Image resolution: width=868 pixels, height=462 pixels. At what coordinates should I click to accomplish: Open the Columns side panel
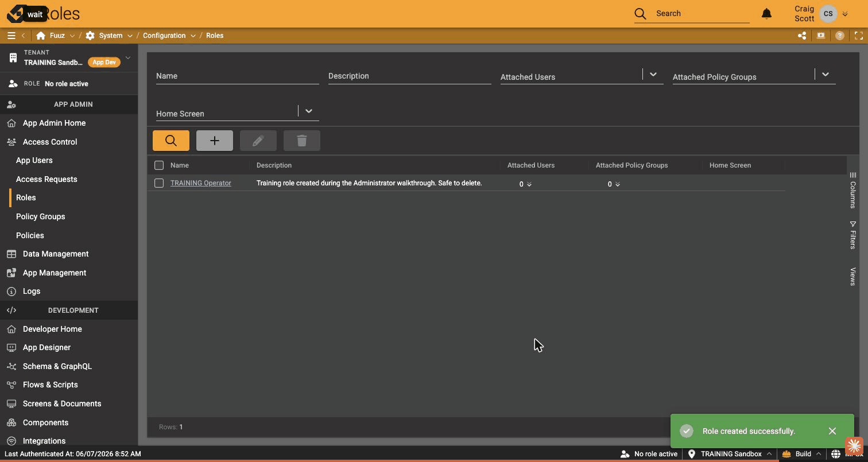click(x=852, y=190)
